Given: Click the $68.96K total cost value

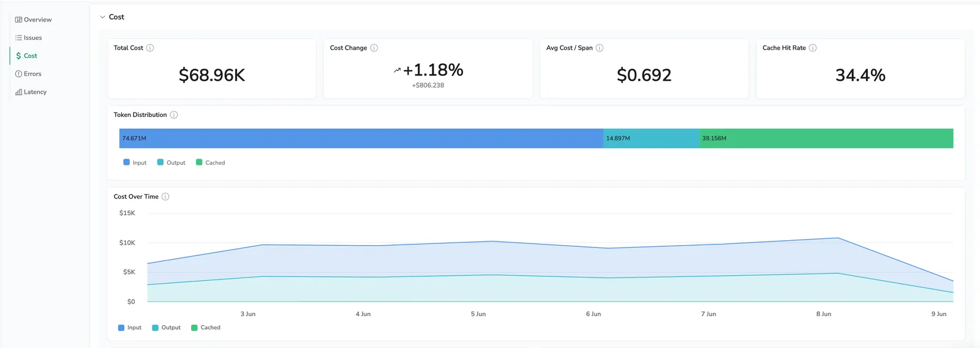Looking at the screenshot, I should [212, 75].
